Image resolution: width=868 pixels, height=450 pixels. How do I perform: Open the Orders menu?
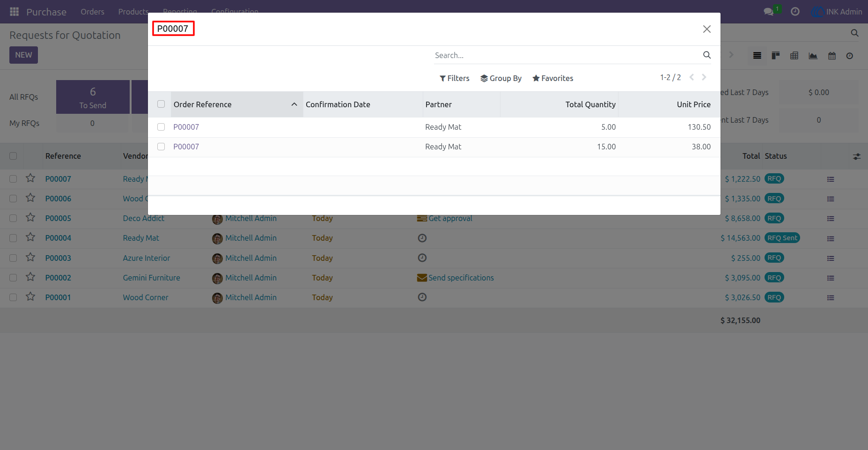tap(92, 12)
